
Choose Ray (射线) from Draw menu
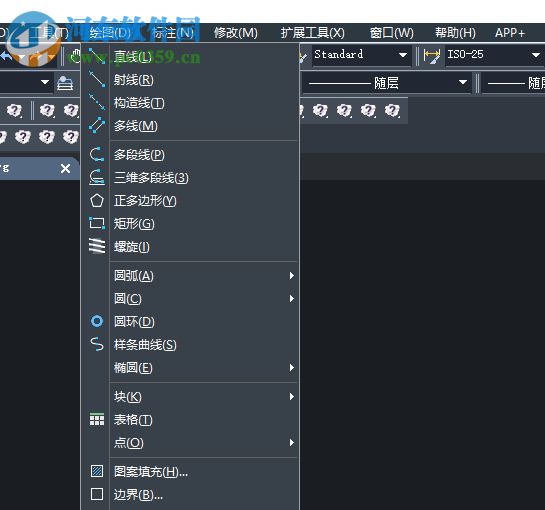(190, 80)
